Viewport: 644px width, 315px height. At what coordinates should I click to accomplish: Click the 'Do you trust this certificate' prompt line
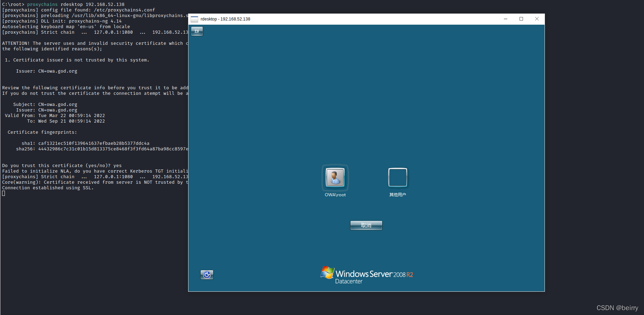coord(62,166)
